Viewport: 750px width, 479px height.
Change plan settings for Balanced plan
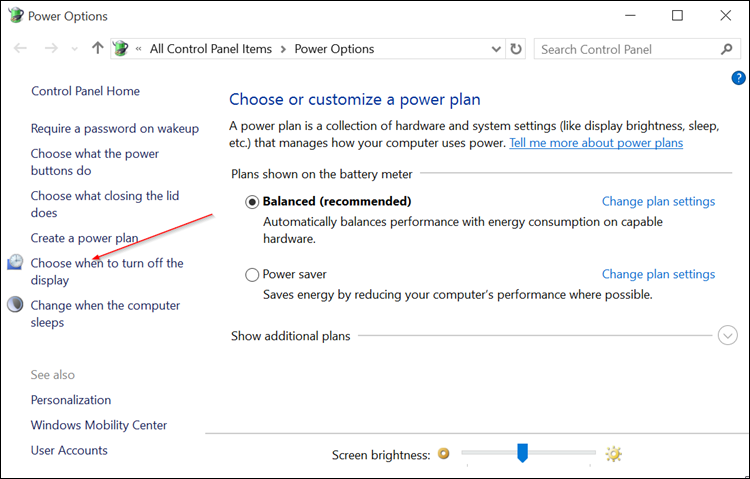658,201
